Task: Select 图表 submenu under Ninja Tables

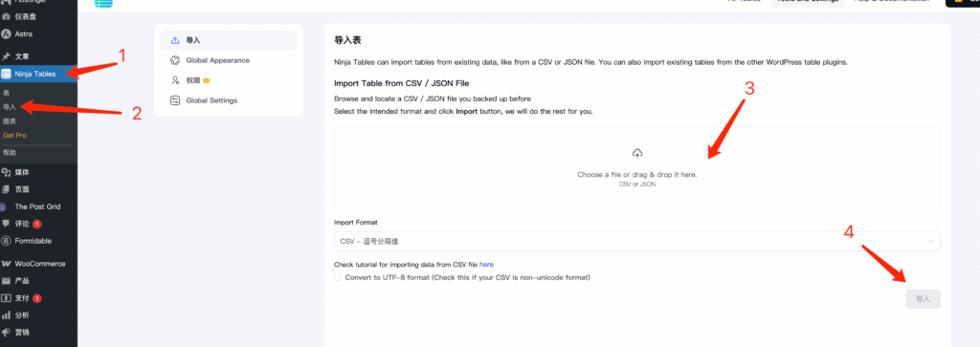Action: pos(10,121)
